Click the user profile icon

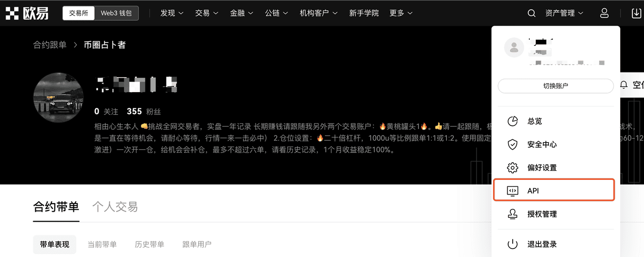[x=605, y=13]
